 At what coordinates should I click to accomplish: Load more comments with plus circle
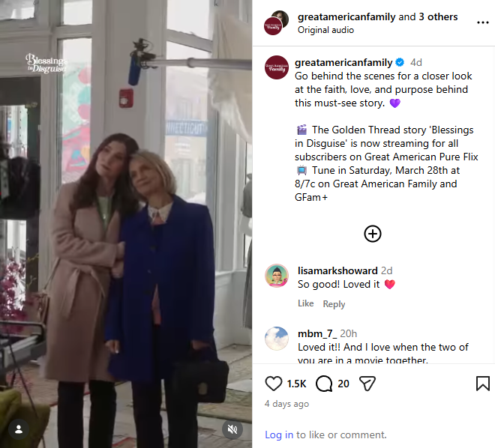[373, 234]
